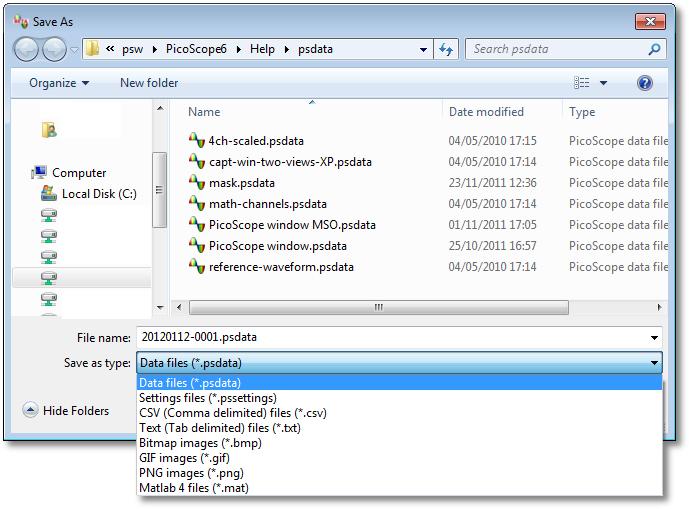Sort by Type column header

point(582,112)
